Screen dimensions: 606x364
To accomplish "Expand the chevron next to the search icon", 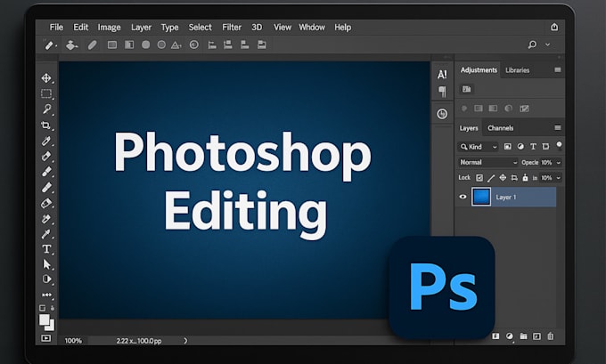I will pyautogui.click(x=548, y=44).
